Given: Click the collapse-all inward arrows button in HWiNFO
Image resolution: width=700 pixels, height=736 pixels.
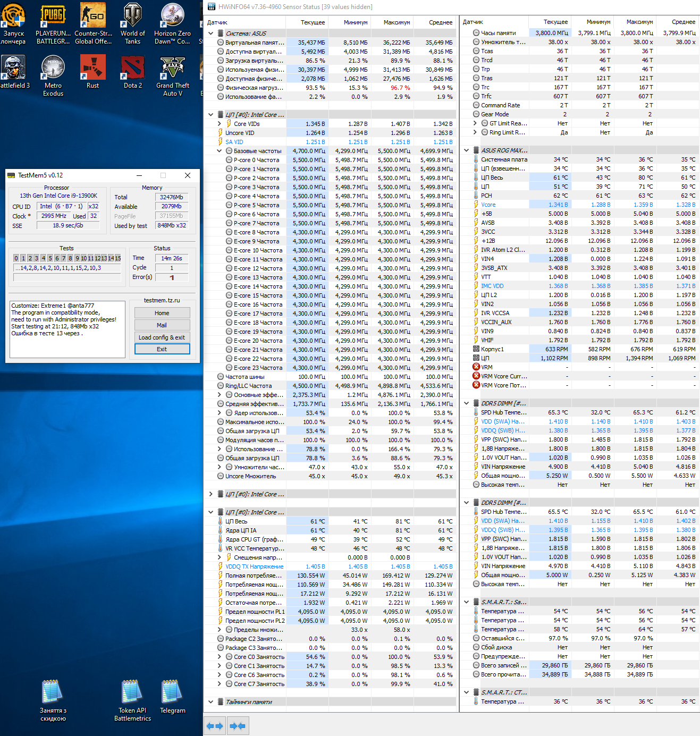Looking at the screenshot, I should click(x=238, y=725).
